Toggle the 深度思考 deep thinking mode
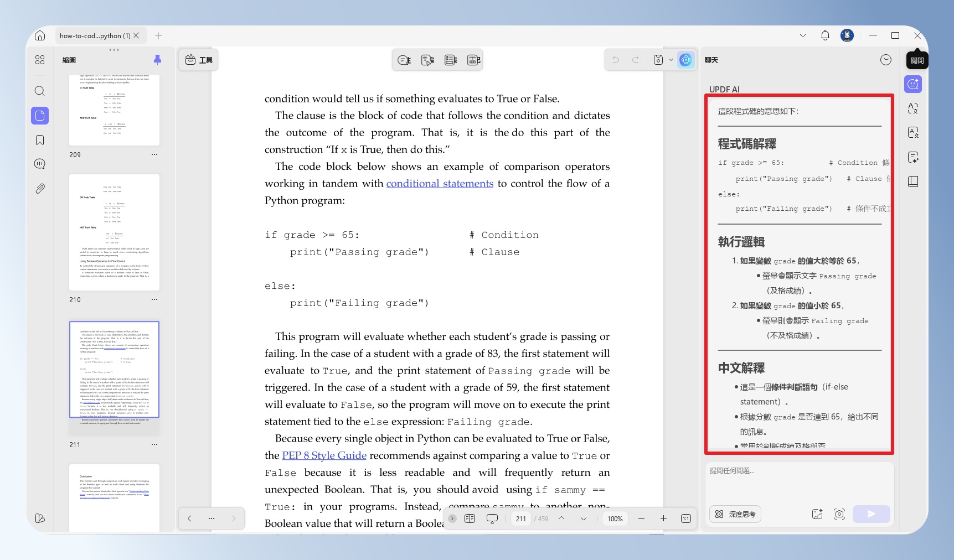 click(x=735, y=514)
